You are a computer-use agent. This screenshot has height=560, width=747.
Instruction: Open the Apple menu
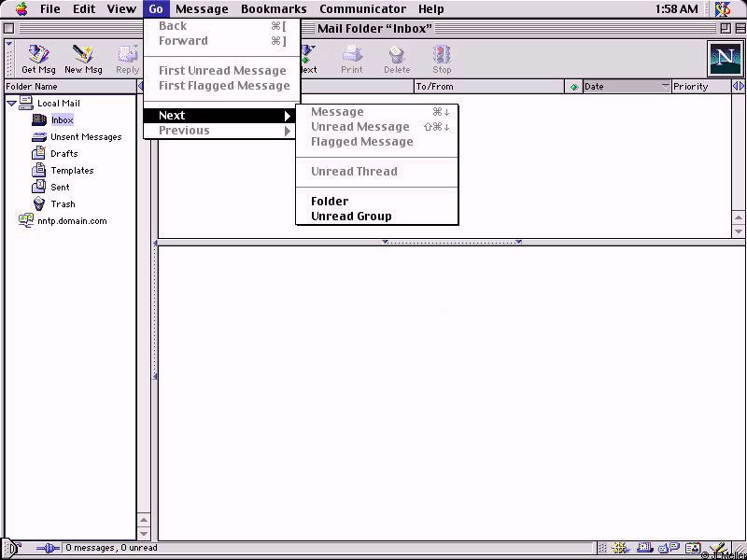click(x=21, y=9)
